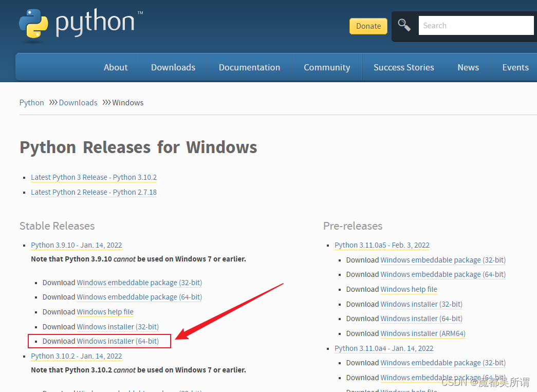Download 3.11.0a5 Windows help file

click(409, 289)
